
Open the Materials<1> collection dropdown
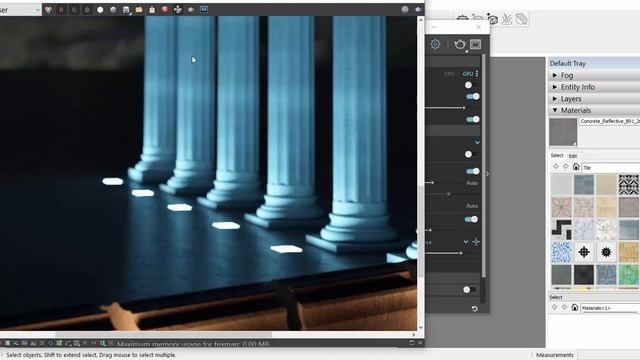point(610,308)
